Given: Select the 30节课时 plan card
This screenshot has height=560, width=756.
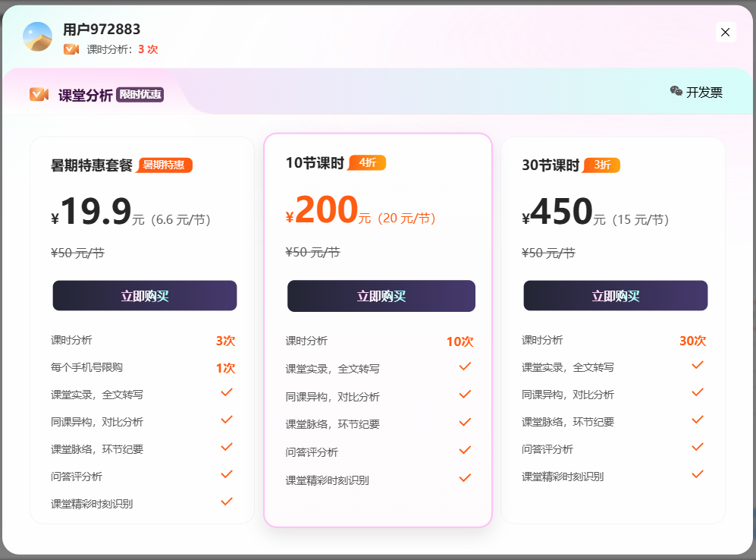Looking at the screenshot, I should pos(615,330).
